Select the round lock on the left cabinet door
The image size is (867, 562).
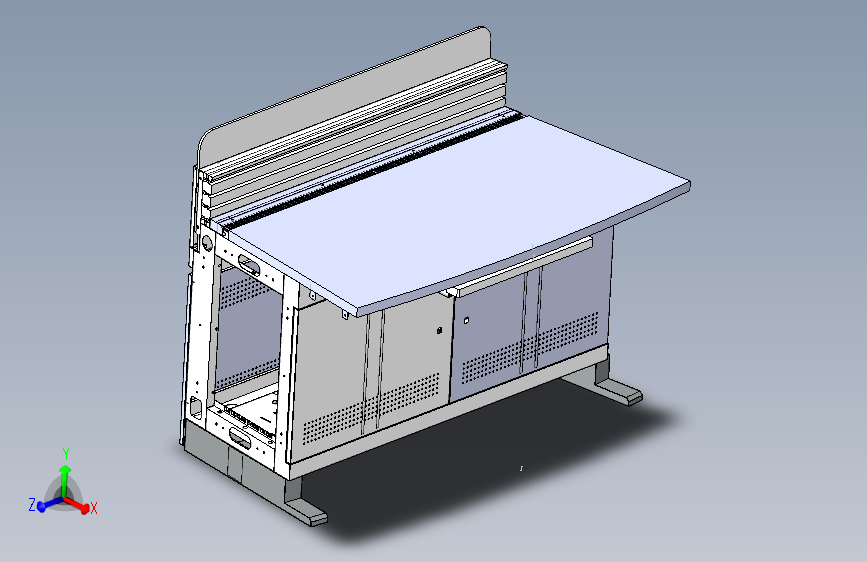(439, 330)
